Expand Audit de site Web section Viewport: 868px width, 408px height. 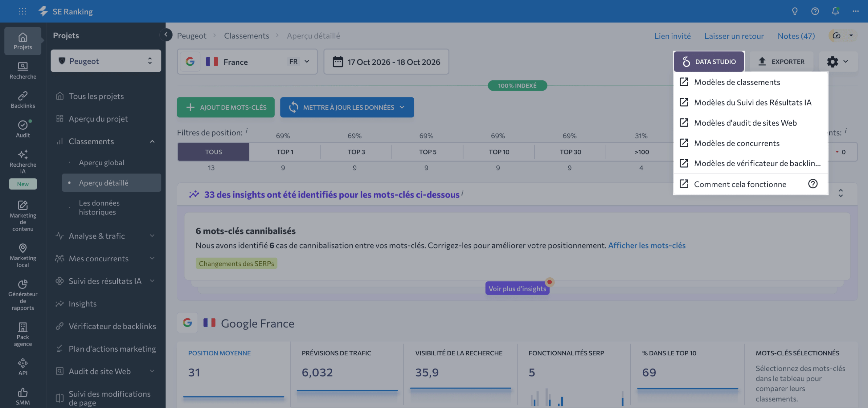[x=152, y=371]
